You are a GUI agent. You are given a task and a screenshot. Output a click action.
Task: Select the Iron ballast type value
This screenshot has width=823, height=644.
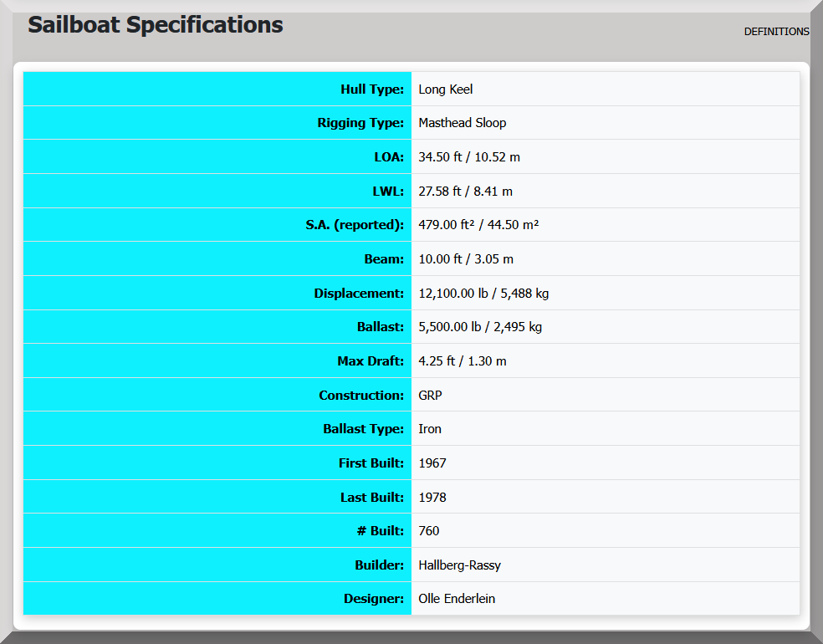430,429
